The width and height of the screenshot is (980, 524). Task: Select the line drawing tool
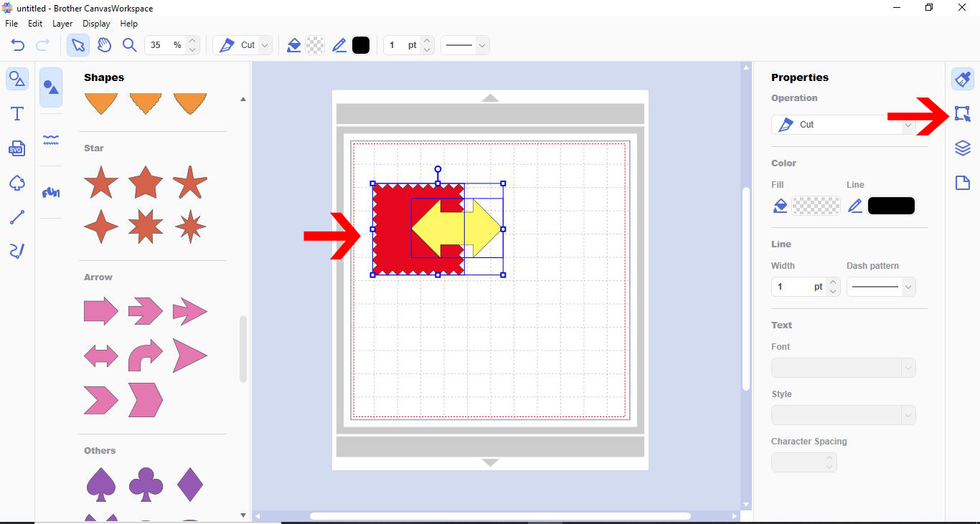pyautogui.click(x=17, y=216)
